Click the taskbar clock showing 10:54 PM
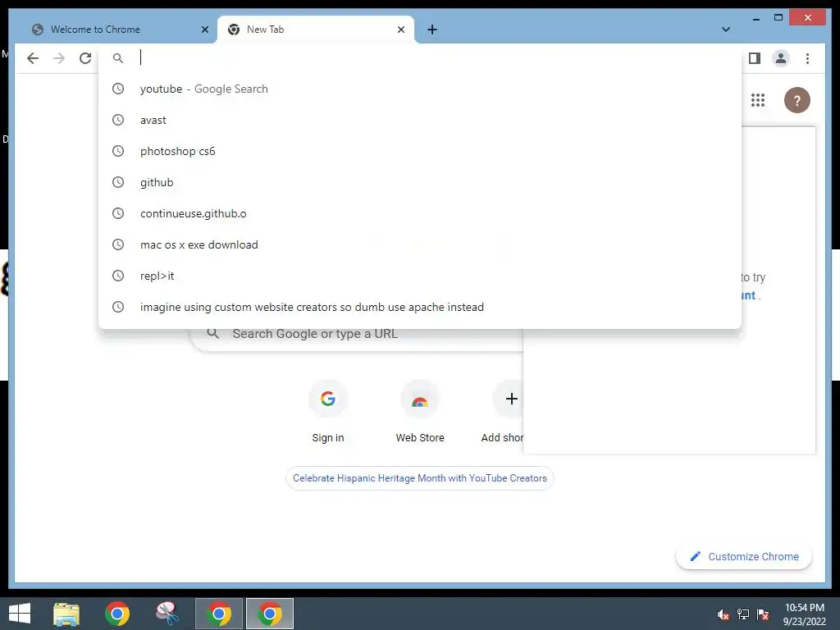Viewport: 840px width, 630px height. coord(804,614)
